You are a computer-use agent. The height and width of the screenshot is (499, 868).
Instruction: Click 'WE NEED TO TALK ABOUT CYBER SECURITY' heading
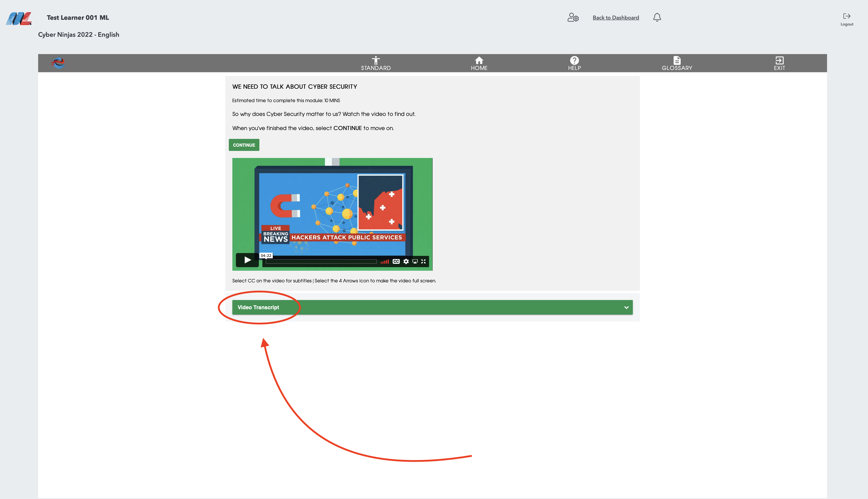click(x=295, y=87)
